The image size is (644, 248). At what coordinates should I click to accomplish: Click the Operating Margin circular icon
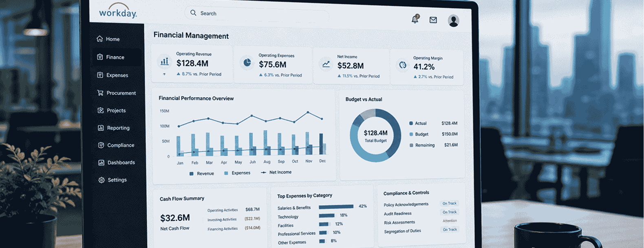click(x=403, y=65)
